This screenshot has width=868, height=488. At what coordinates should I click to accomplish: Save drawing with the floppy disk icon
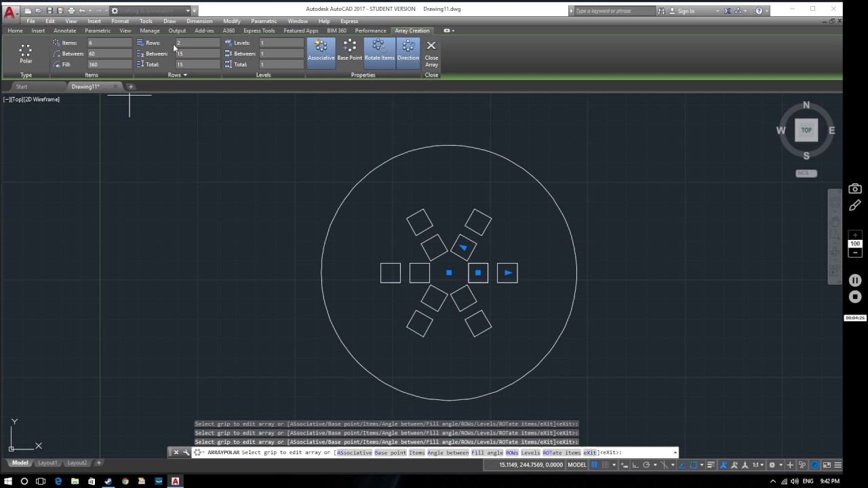pyautogui.click(x=50, y=11)
